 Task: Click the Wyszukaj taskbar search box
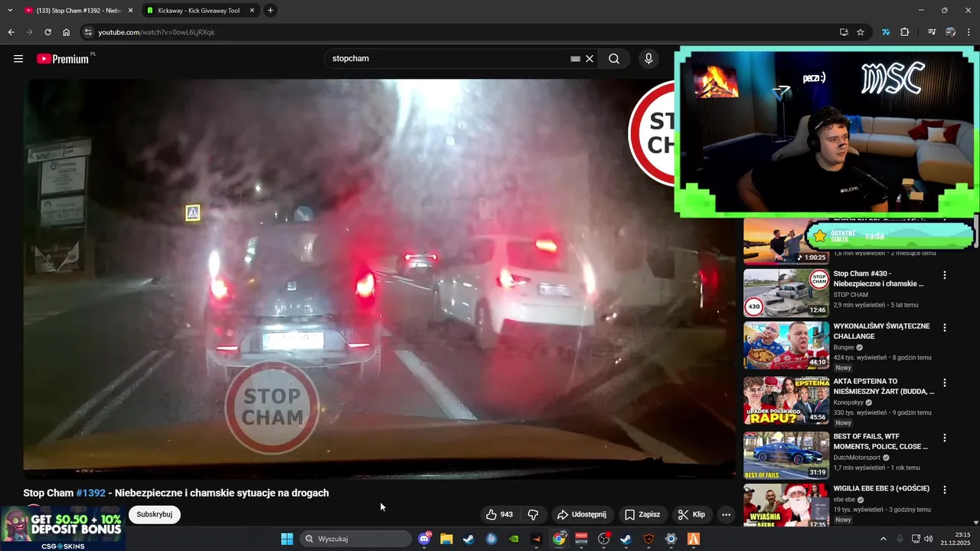(x=356, y=539)
